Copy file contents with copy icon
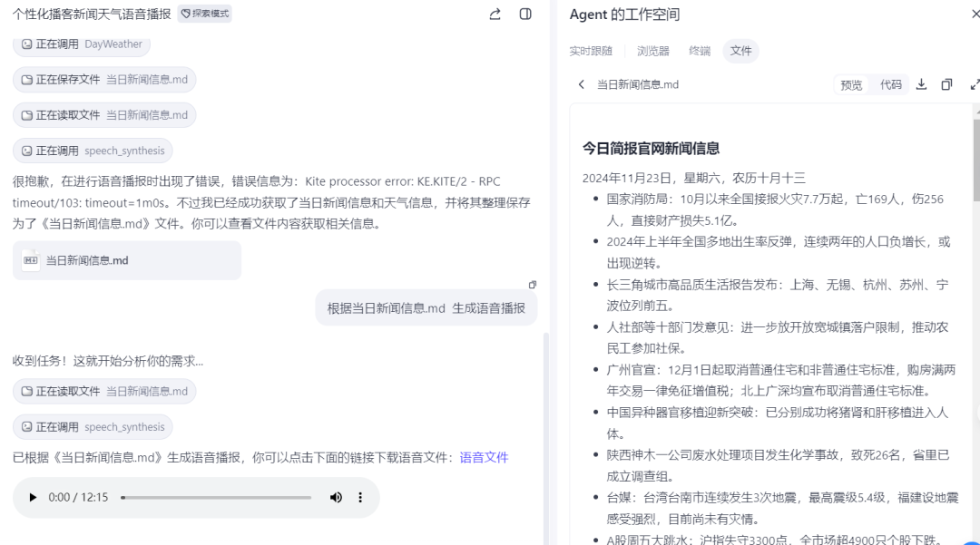The width and height of the screenshot is (980, 545). (x=946, y=84)
